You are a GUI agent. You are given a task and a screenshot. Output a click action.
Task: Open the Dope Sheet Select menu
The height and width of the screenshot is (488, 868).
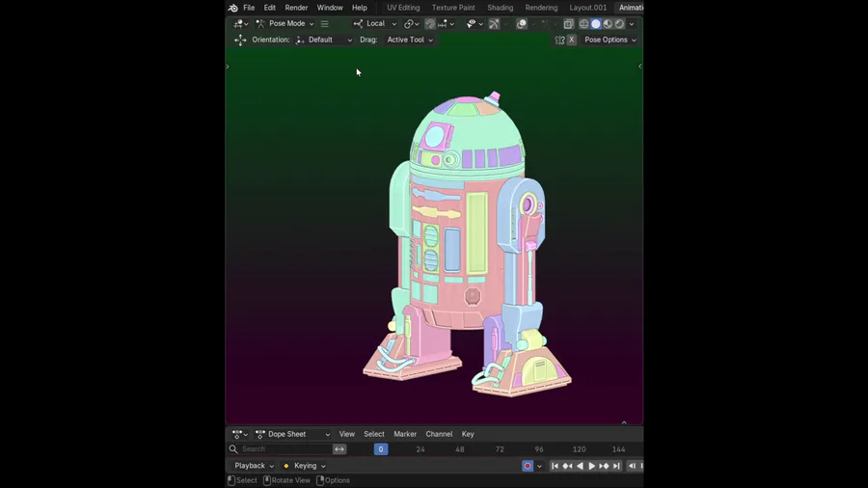[373, 434]
